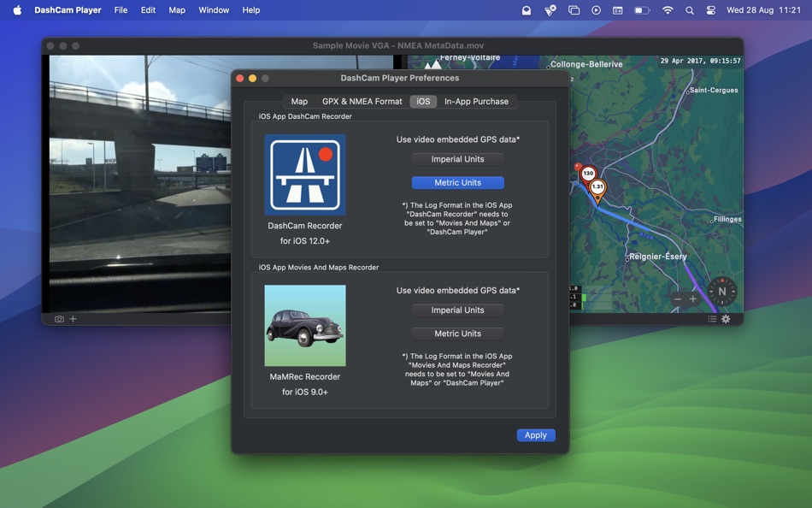Viewport: 812px width, 508px height.
Task: Choose Metric Units for MaMRec Recorder
Action: (458, 334)
